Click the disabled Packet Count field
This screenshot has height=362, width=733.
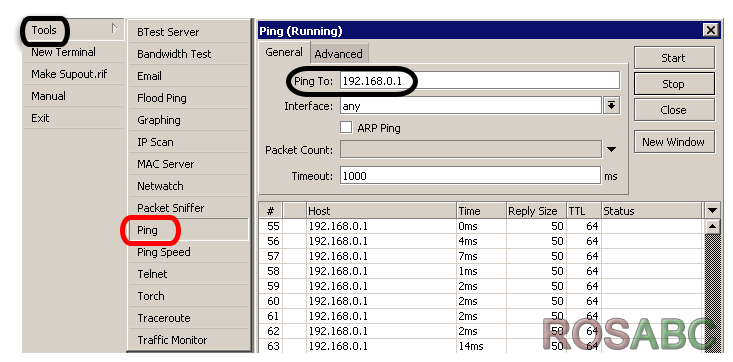click(470, 150)
